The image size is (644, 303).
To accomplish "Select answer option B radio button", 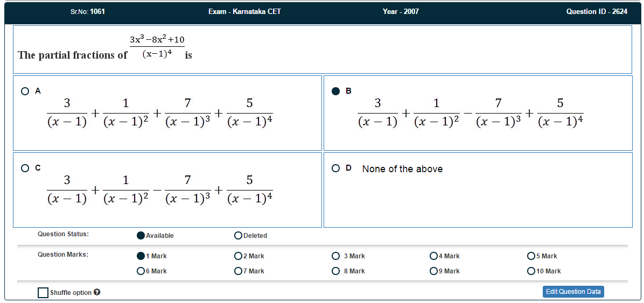I will click(335, 91).
